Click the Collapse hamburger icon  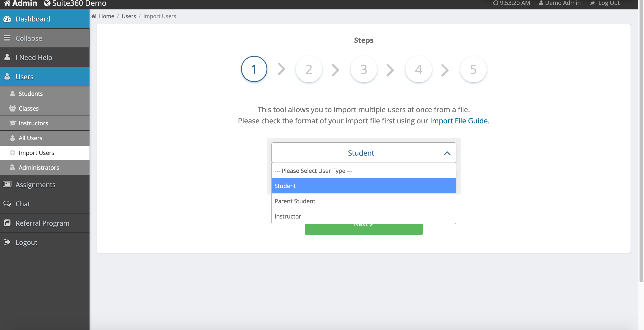(x=7, y=38)
